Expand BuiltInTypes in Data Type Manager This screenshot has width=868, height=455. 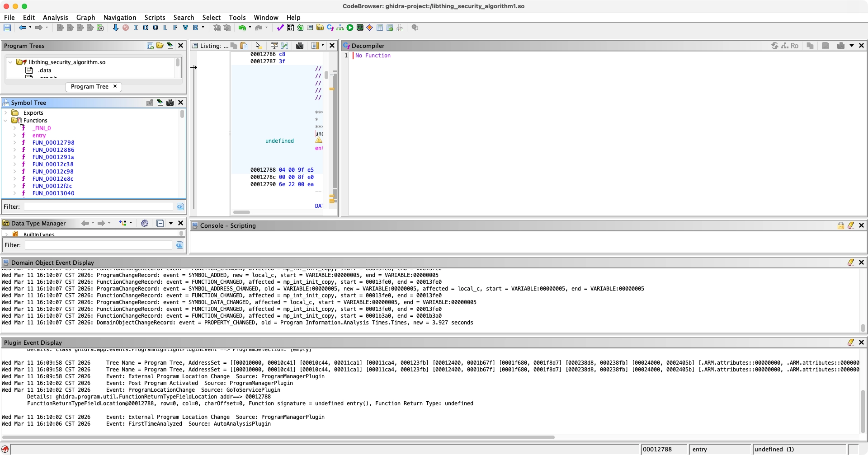[6, 234]
